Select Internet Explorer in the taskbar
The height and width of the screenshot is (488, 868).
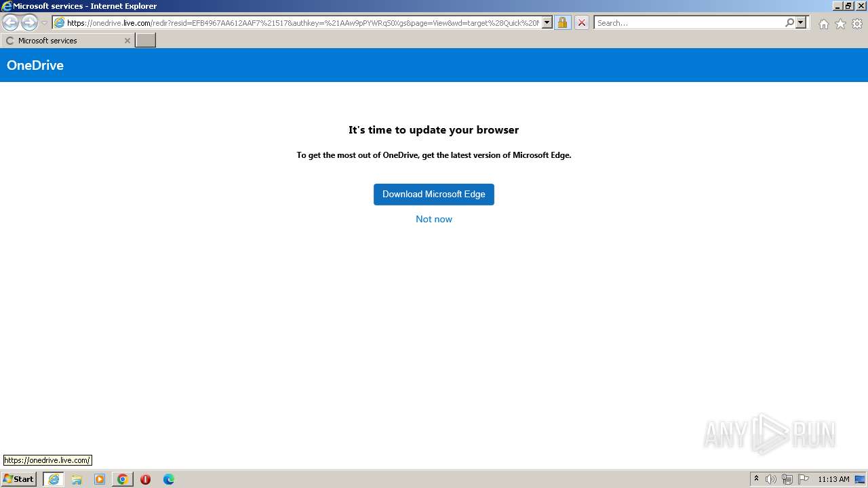54,479
